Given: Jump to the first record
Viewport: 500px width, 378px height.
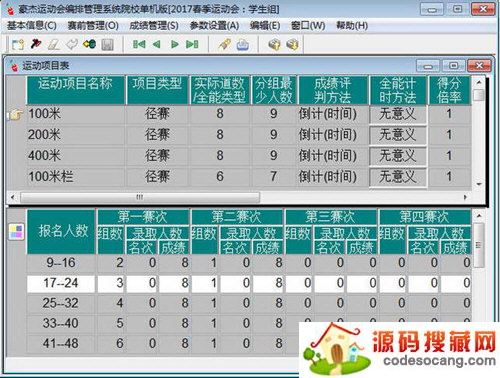Looking at the screenshot, I should coord(139,44).
